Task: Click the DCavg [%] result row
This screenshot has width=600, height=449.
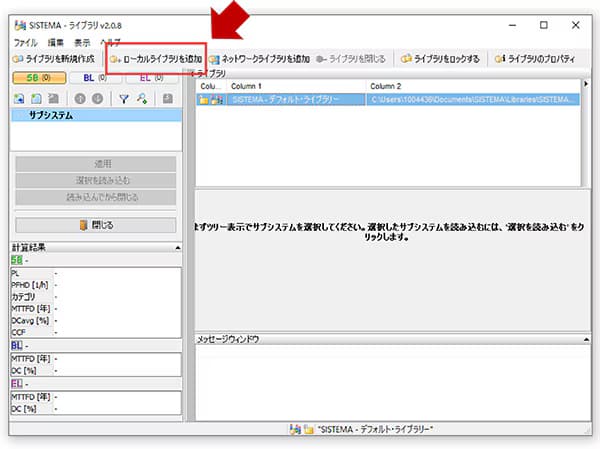Action: coord(96,320)
